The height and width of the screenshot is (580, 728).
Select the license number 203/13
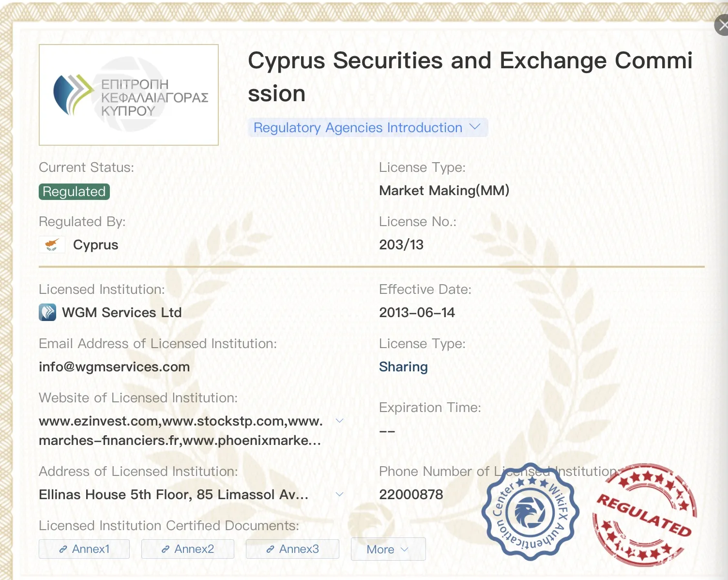(x=401, y=244)
